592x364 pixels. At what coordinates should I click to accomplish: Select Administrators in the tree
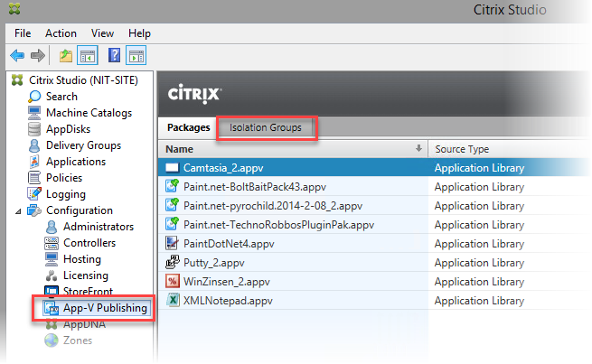tap(99, 227)
